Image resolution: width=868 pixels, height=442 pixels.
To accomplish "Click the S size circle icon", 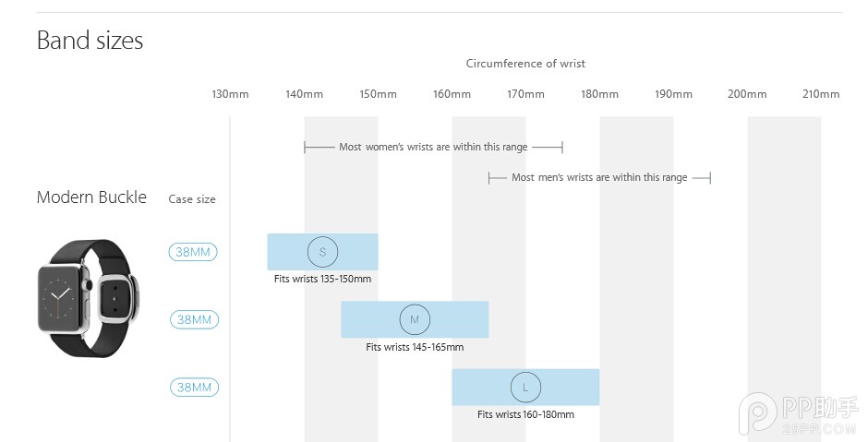I will (323, 252).
